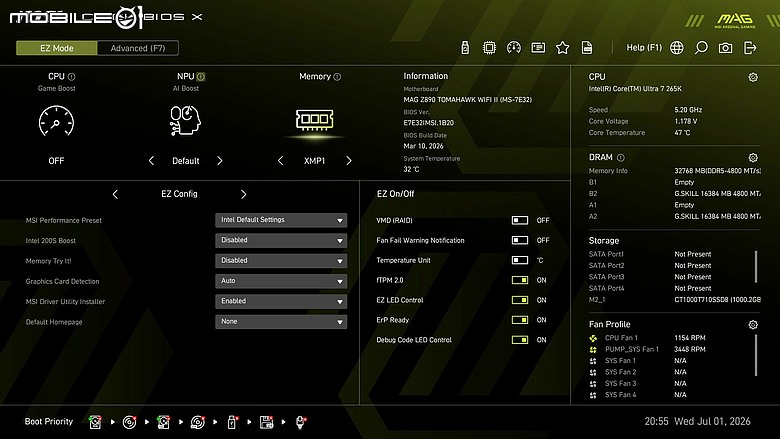Go to next EZ Config page arrow
The height and width of the screenshot is (439, 780).
pyautogui.click(x=243, y=194)
